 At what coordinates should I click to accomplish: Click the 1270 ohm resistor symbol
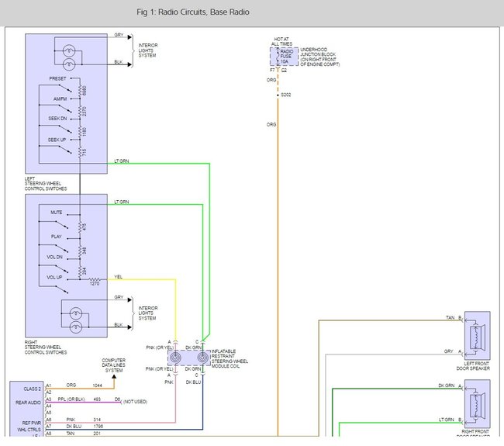[96, 278]
